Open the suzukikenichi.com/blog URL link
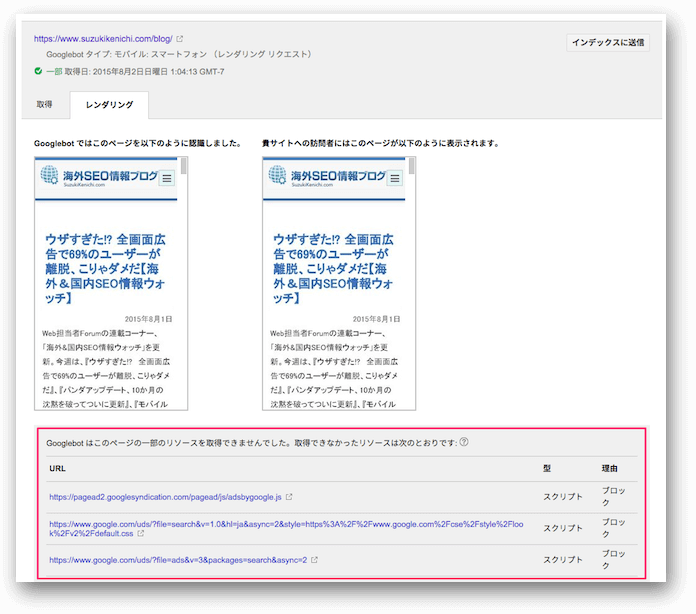 pos(103,39)
